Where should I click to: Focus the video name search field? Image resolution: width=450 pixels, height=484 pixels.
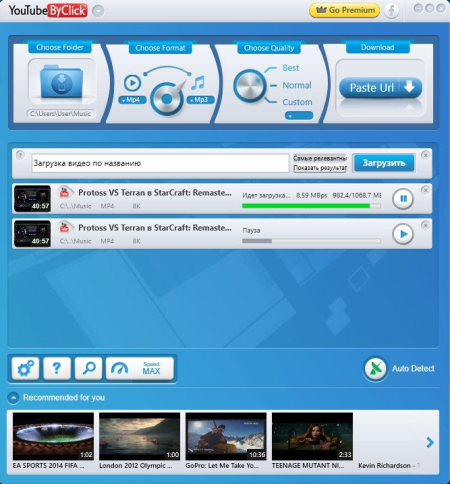point(160,163)
